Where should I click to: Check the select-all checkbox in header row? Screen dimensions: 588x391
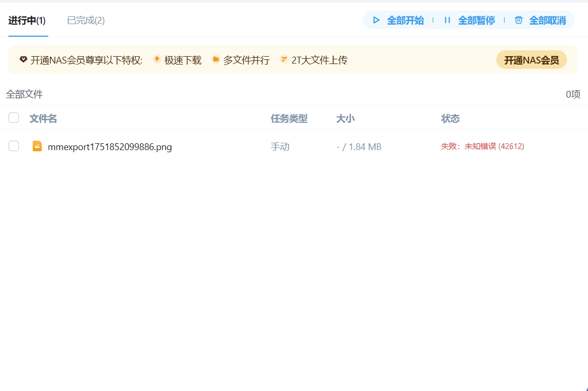tap(14, 118)
